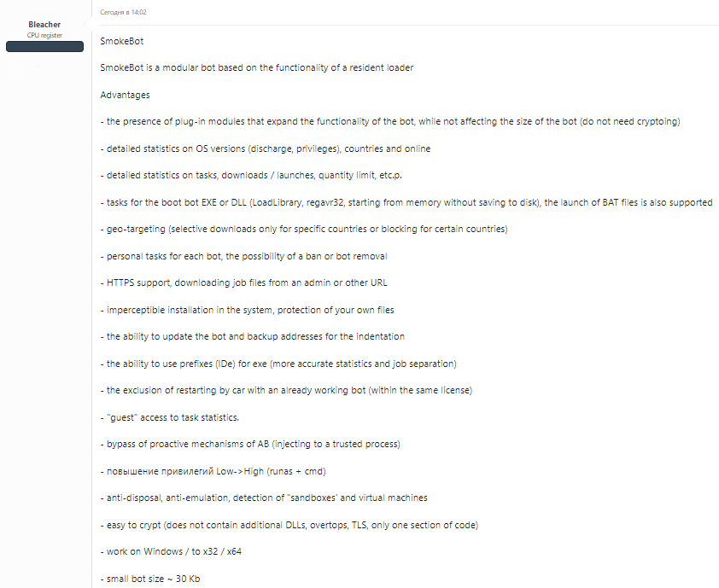Click the OS versions statistics line

point(265,148)
